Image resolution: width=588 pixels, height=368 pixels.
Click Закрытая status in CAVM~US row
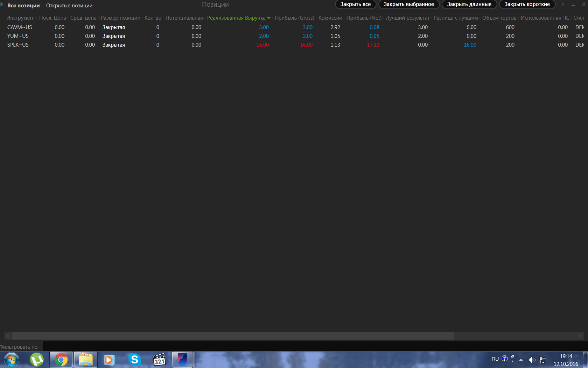point(113,27)
